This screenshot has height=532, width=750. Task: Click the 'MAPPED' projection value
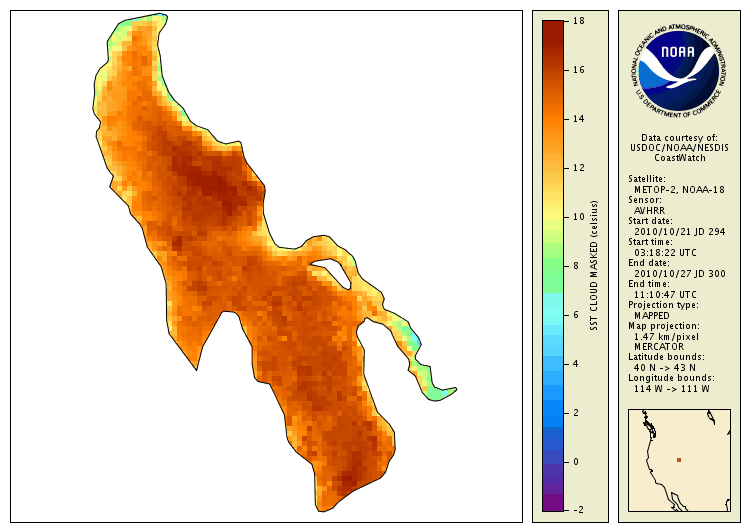651,316
